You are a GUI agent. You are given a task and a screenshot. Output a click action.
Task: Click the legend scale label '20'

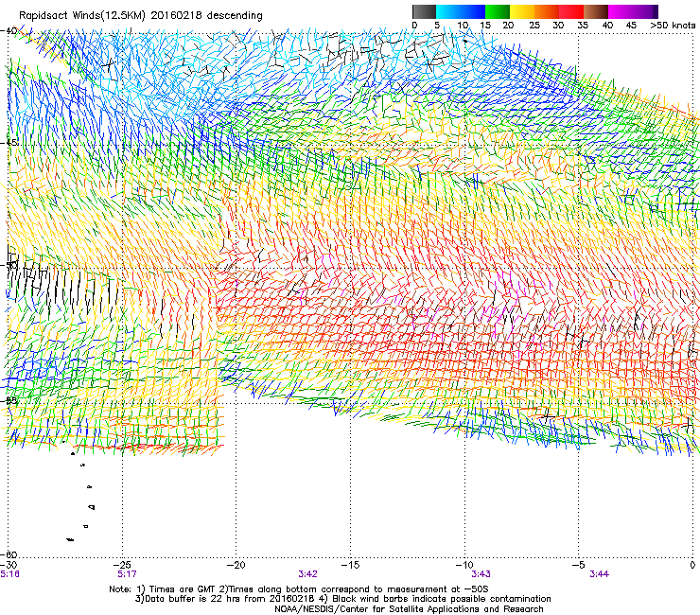pos(508,26)
